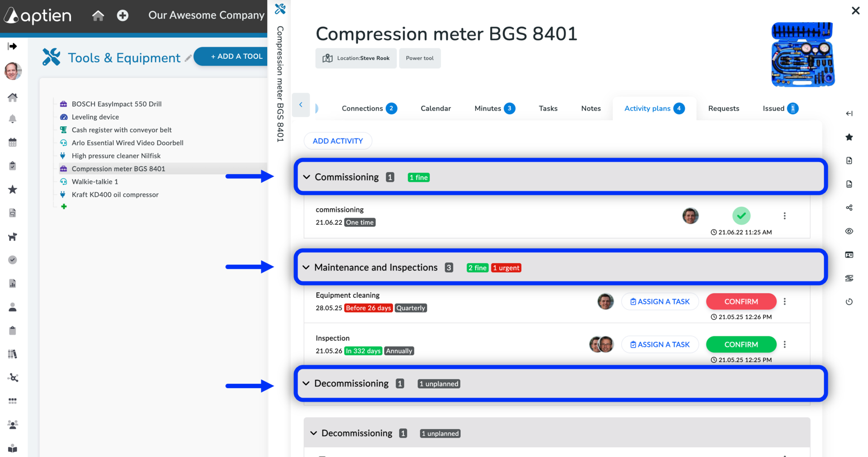The height and width of the screenshot is (457, 868).
Task: Click pencil edit icon beside Tools & Equipment
Action: pyautogui.click(x=188, y=58)
